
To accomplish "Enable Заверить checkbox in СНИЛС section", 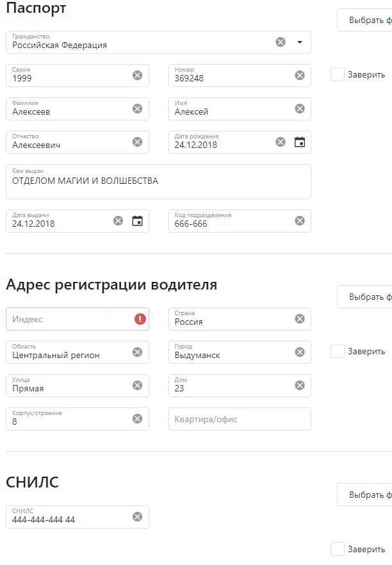I will pyautogui.click(x=338, y=549).
